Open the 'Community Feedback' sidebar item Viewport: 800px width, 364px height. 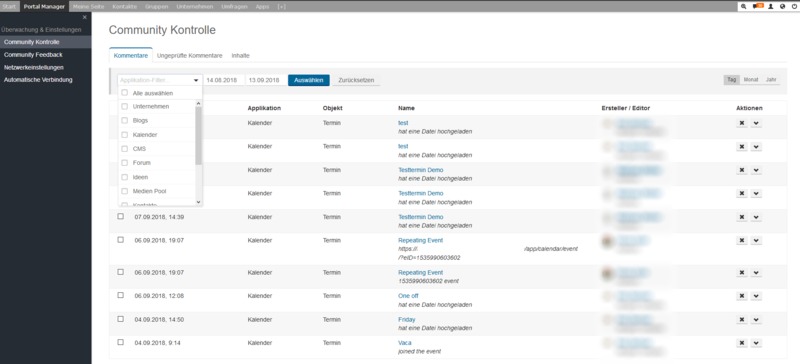pos(33,55)
